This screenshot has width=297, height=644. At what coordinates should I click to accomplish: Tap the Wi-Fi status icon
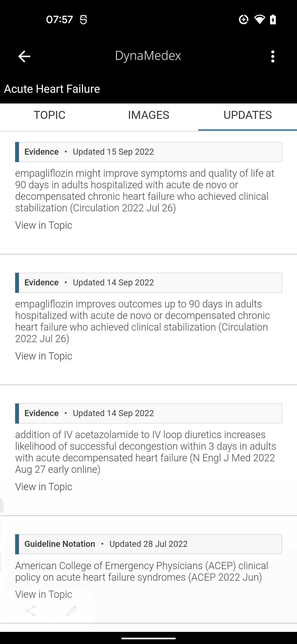click(259, 20)
